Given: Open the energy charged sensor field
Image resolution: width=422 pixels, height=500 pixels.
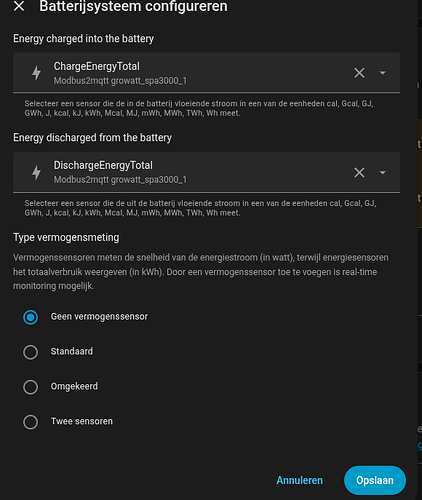Looking at the screenshot, I should pyautogui.click(x=206, y=73).
